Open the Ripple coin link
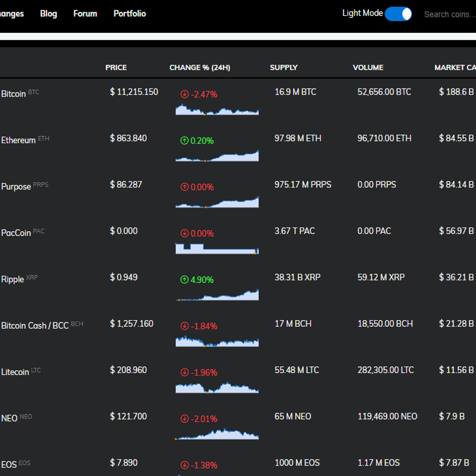The height and width of the screenshot is (476, 476). tap(13, 279)
